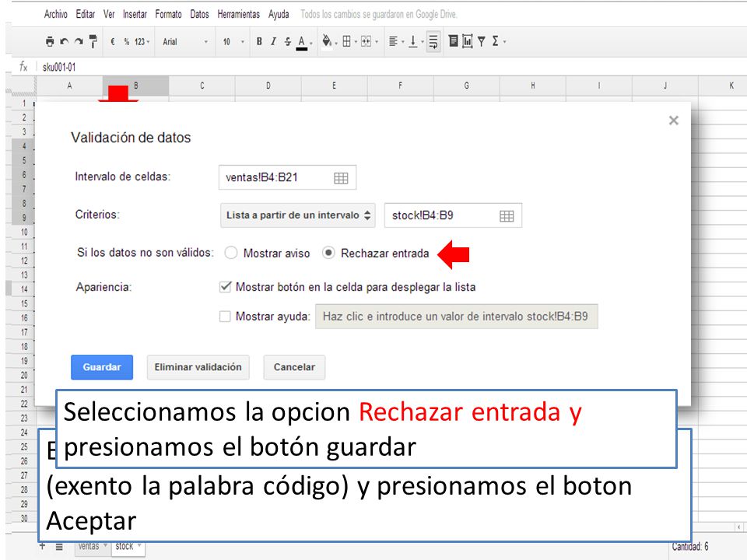
Task: Open the functions sigma menu
Action: point(498,42)
